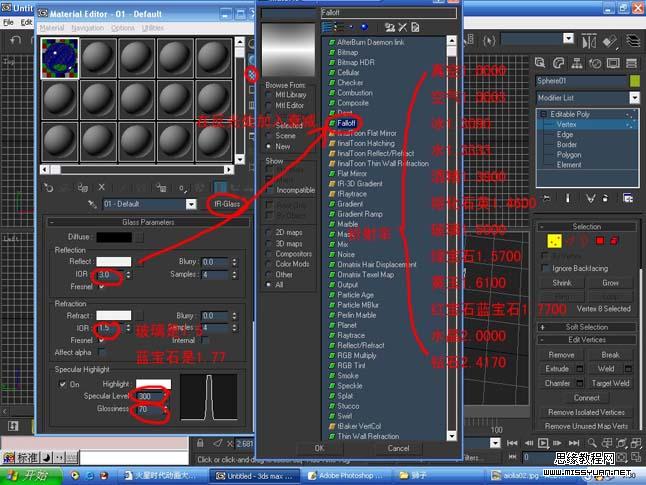Click the IR-Glass material type button
The height and width of the screenshot is (485, 646).
point(227,204)
